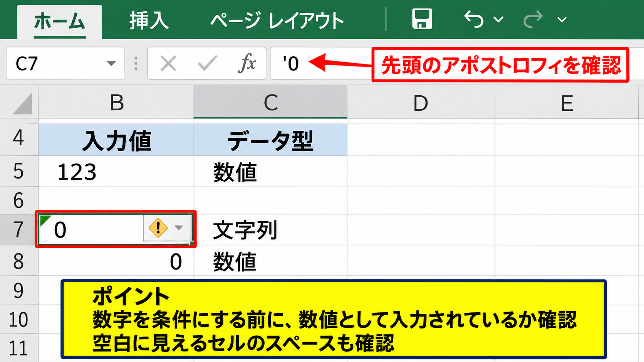Viewport: 644px width, 362px height.
Task: Click the データ型 header cell
Action: click(x=270, y=140)
